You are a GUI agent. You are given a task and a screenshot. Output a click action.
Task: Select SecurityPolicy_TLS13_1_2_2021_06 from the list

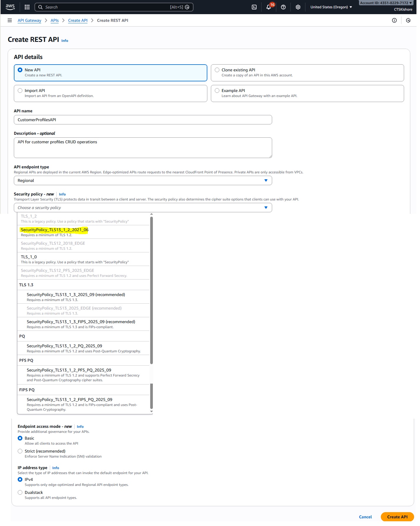[x=54, y=230]
